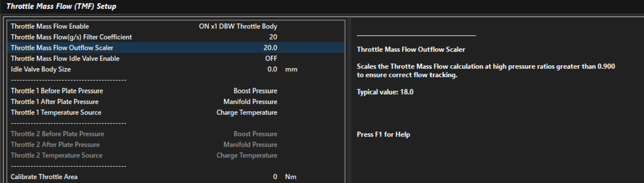Select the Idle Valve Body Size row
644x183 pixels.
tap(176, 69)
